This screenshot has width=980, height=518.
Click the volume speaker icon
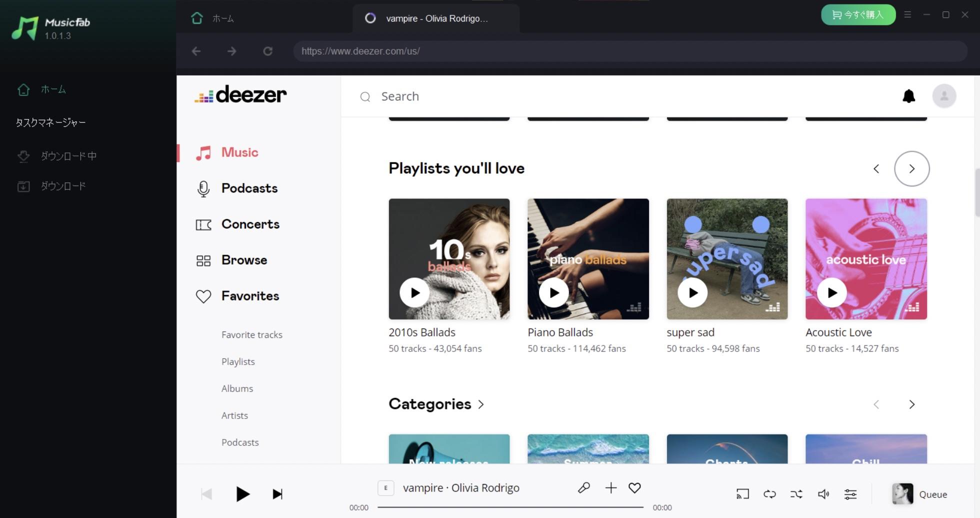823,494
